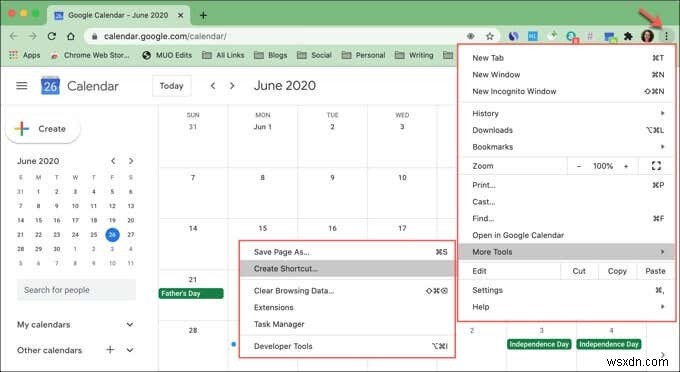
Task: Select highlighted date 26 in mini calendar
Action: (112, 235)
